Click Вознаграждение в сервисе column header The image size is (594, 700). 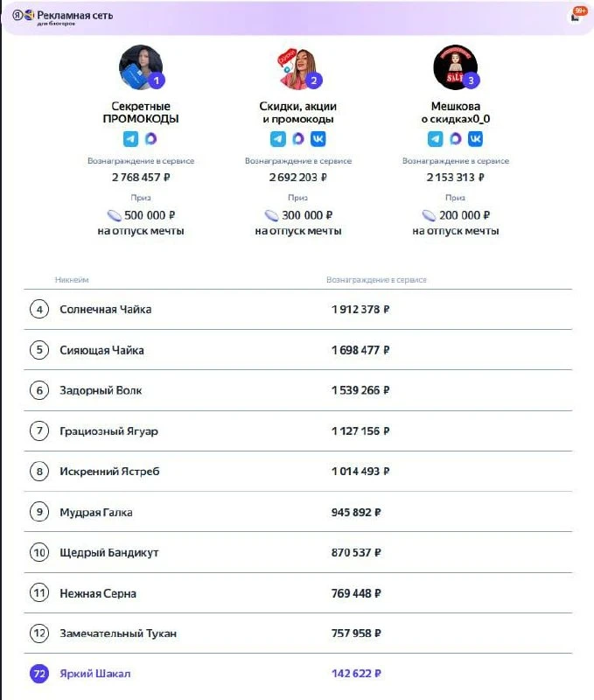pos(376,280)
